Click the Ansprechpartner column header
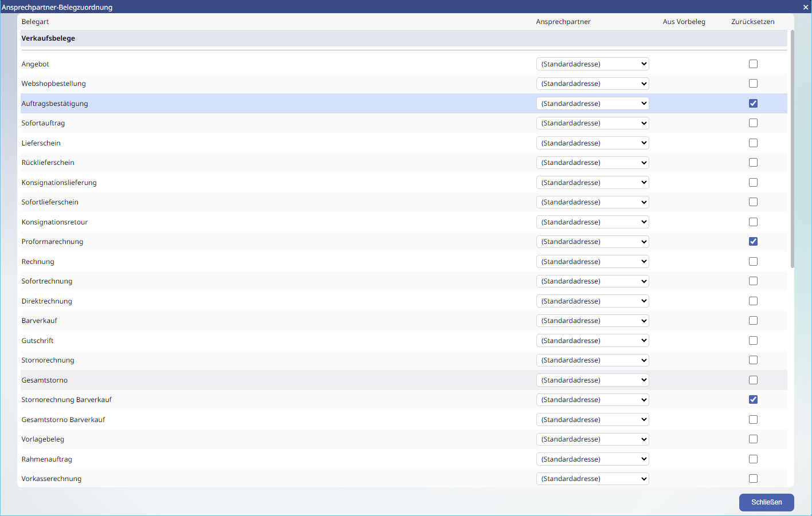 tap(563, 22)
